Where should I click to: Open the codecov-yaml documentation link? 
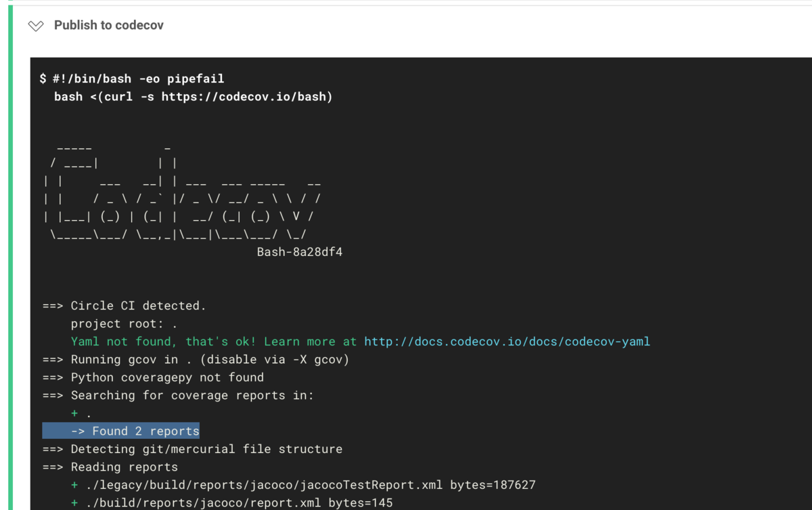tap(507, 341)
